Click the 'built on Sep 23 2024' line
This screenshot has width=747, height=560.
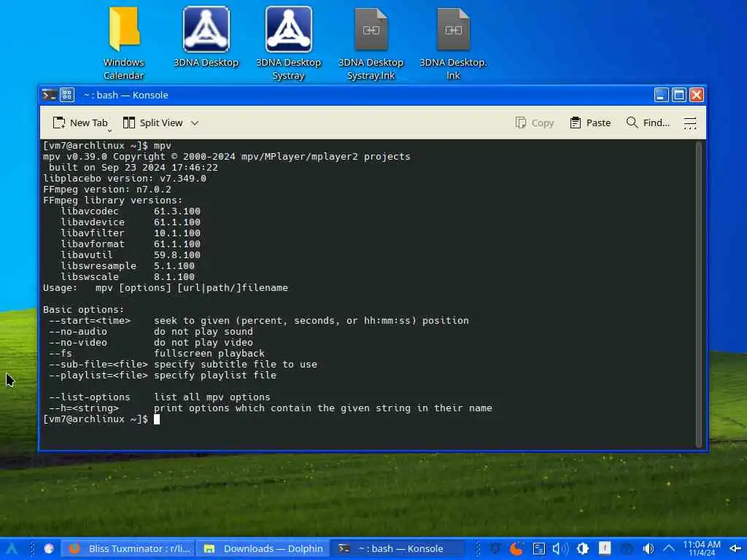133,168
